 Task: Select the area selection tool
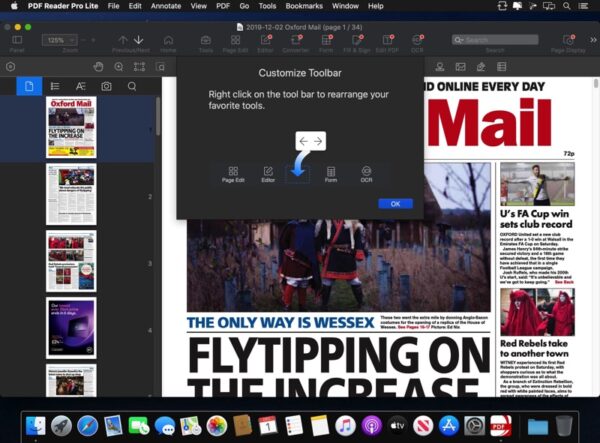click(x=139, y=67)
